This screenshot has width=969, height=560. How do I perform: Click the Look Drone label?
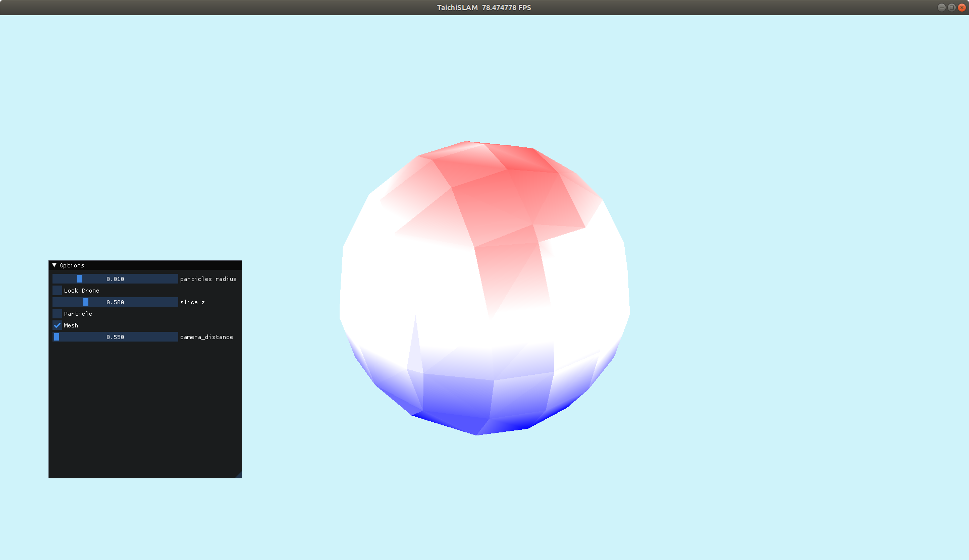81,290
